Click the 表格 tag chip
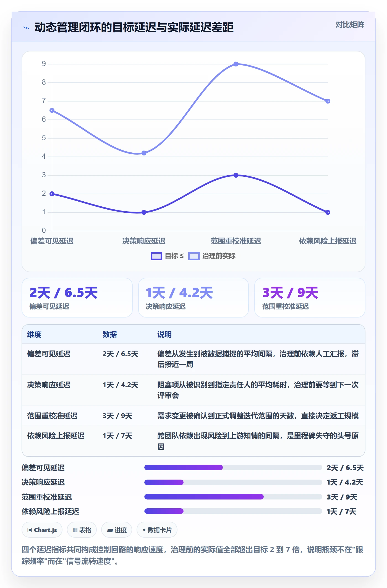Image resolution: width=387 pixels, height=588 pixels. click(82, 530)
